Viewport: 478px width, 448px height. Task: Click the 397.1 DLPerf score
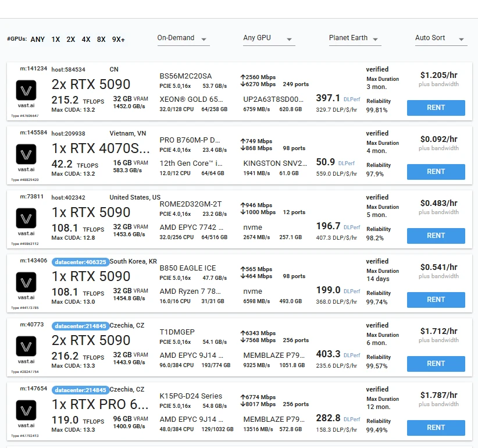[328, 98]
